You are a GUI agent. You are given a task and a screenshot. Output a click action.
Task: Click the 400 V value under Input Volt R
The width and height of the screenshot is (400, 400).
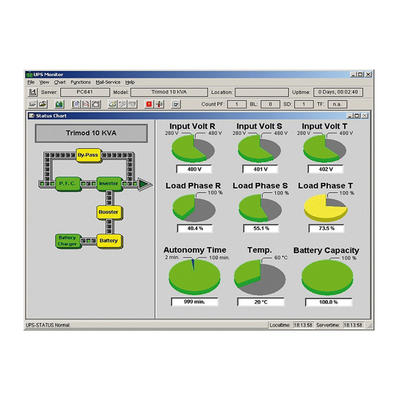[194, 169]
